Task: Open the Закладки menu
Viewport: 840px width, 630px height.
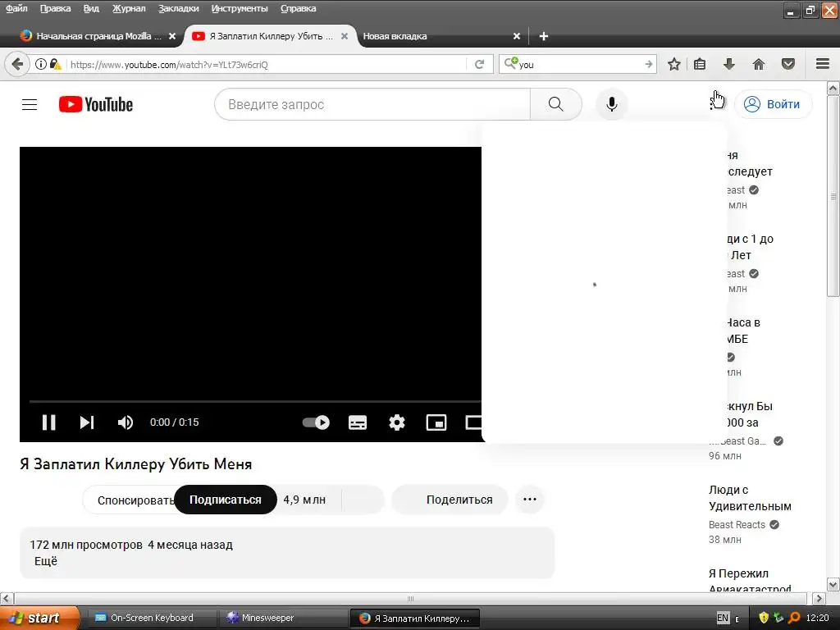Action: point(178,8)
